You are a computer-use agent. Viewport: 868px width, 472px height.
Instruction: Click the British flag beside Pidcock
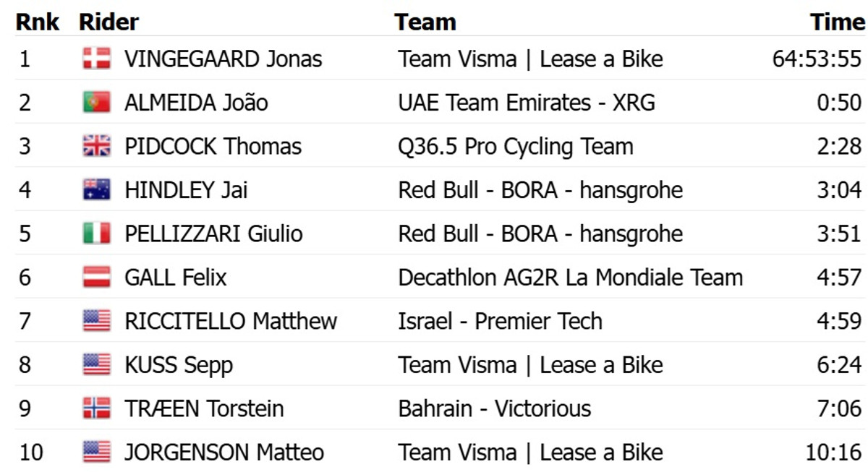96,147
